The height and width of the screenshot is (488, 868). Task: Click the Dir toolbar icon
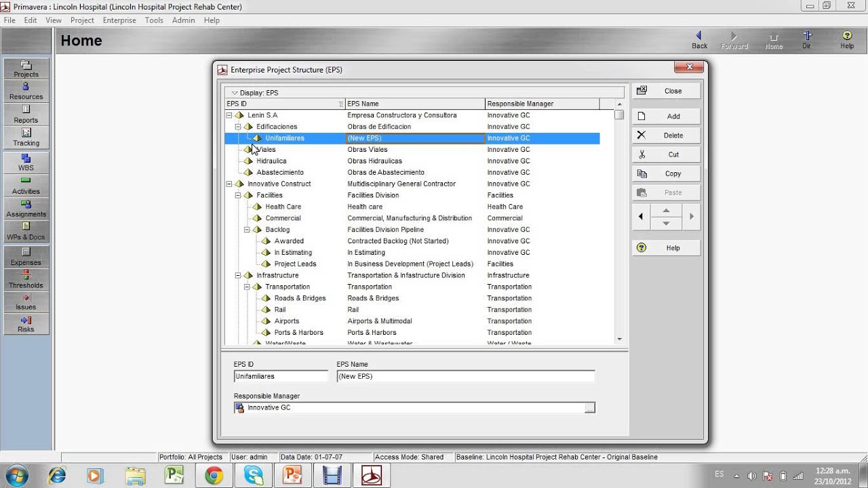point(806,40)
